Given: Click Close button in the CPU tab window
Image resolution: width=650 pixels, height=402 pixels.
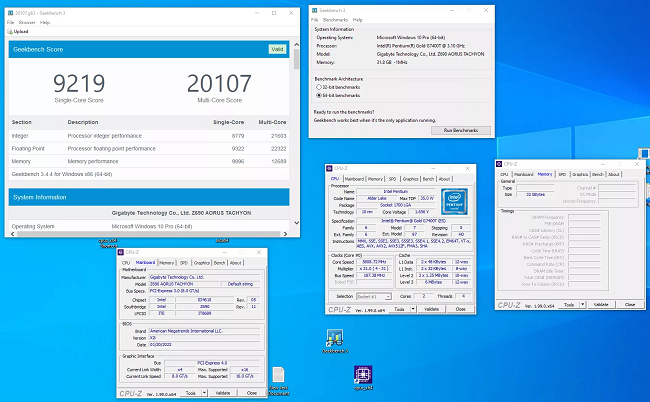Looking at the screenshot, I should click(x=460, y=309).
